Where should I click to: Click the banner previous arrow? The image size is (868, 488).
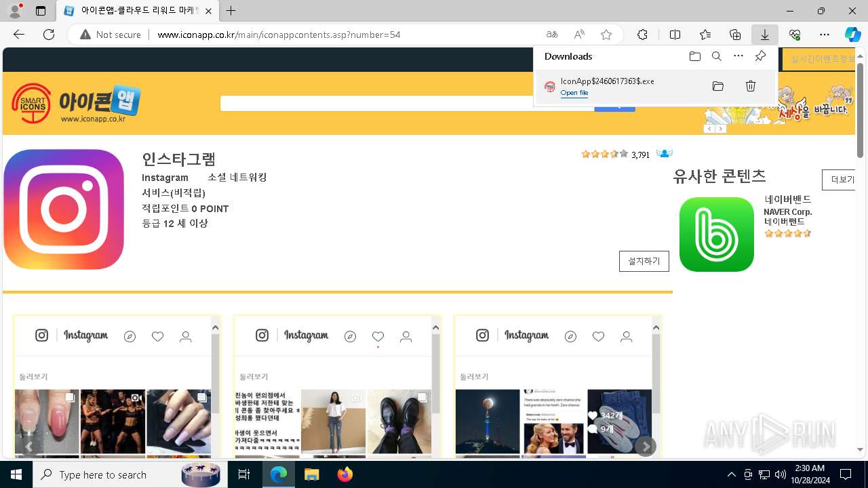pyautogui.click(x=709, y=129)
